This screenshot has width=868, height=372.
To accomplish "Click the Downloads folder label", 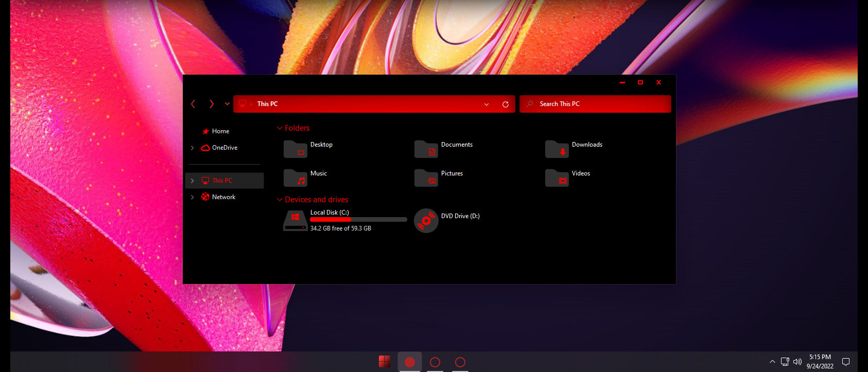I will coord(587,145).
